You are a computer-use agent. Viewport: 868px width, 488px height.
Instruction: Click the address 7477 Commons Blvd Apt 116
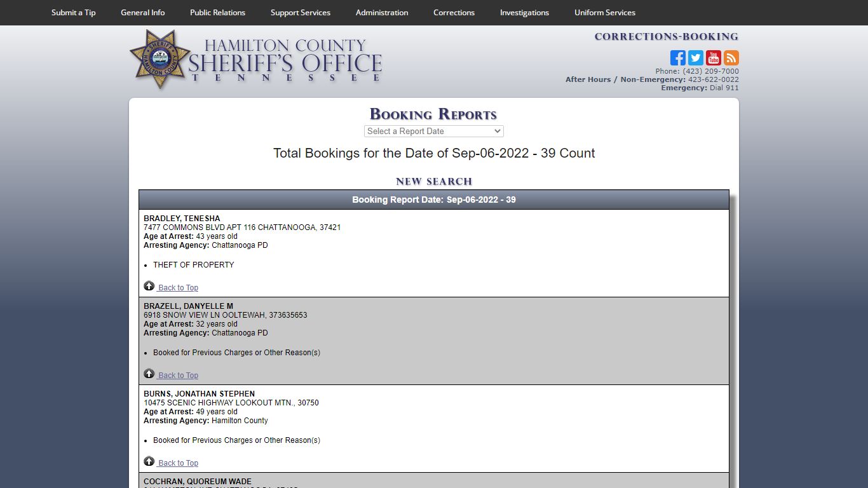click(x=242, y=227)
